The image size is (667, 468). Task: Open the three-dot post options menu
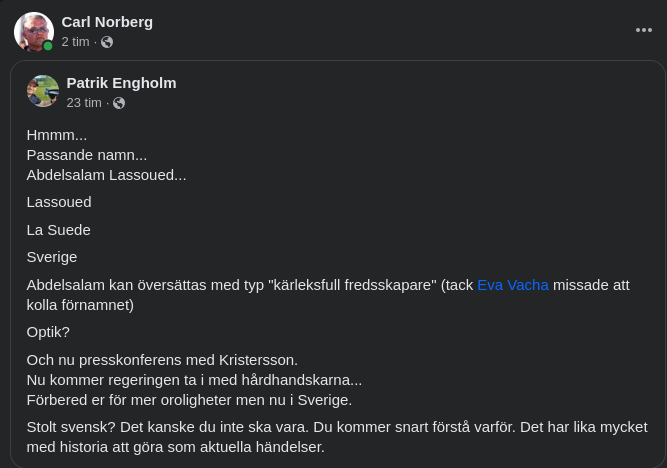click(x=644, y=30)
